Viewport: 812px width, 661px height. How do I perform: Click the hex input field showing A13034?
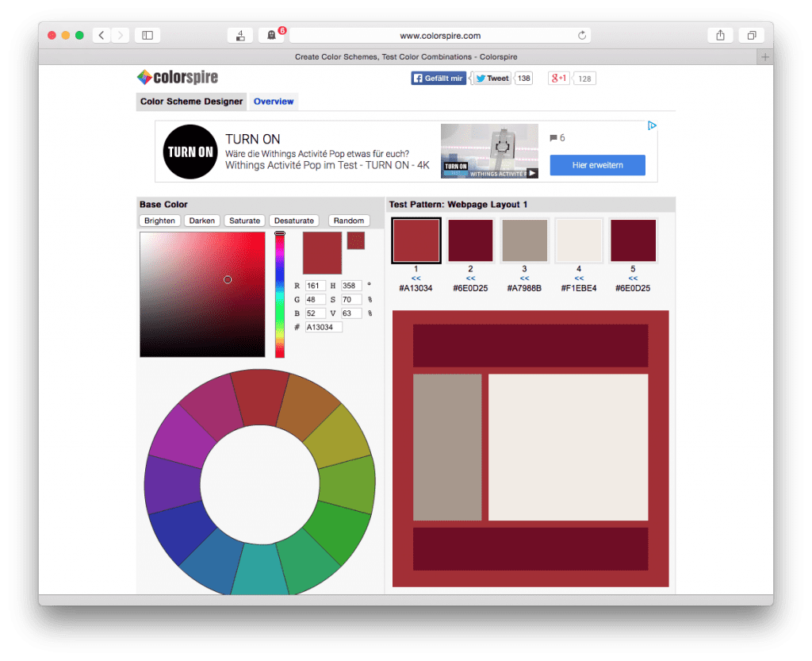tap(323, 326)
